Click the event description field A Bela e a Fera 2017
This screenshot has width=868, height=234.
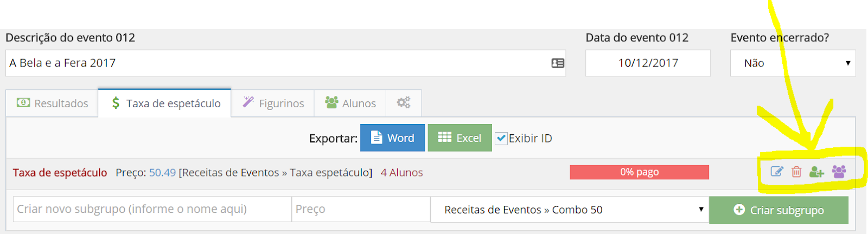(x=285, y=63)
